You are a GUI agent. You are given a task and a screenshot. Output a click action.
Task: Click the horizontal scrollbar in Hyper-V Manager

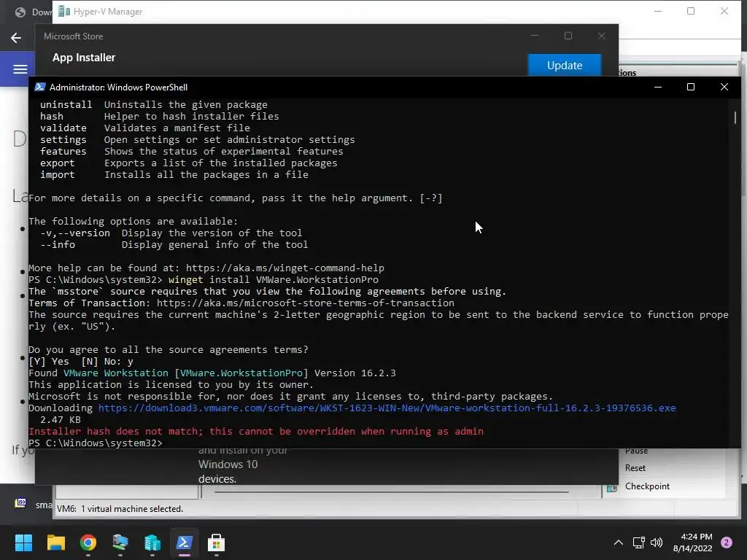tap(391, 491)
